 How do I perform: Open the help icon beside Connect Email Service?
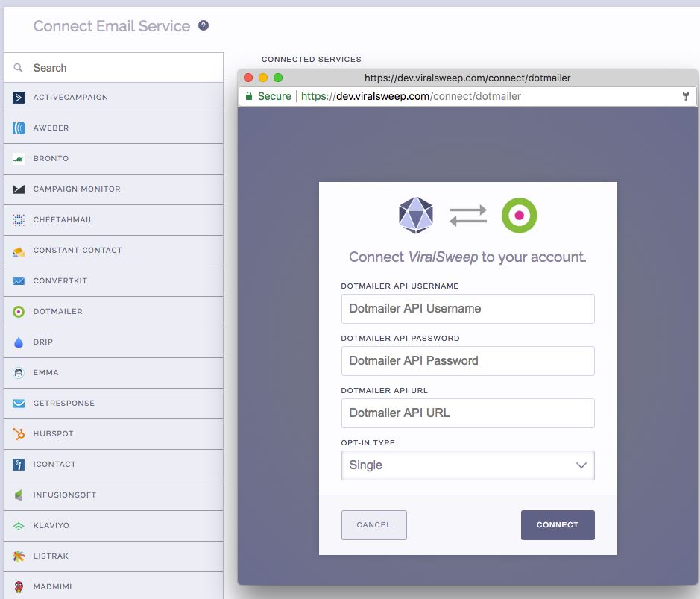click(204, 25)
